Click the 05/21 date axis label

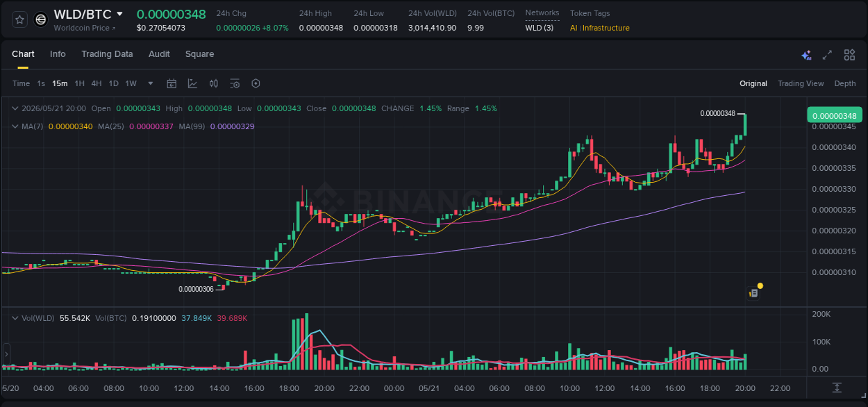[x=430, y=388]
